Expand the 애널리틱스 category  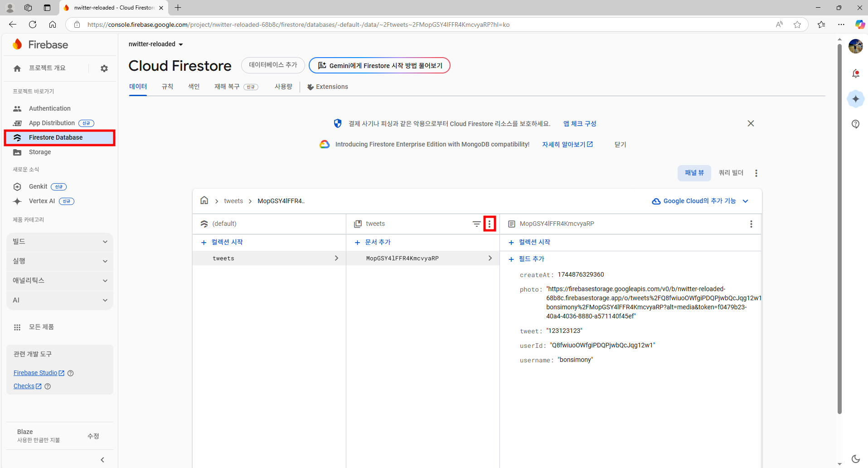coord(60,281)
